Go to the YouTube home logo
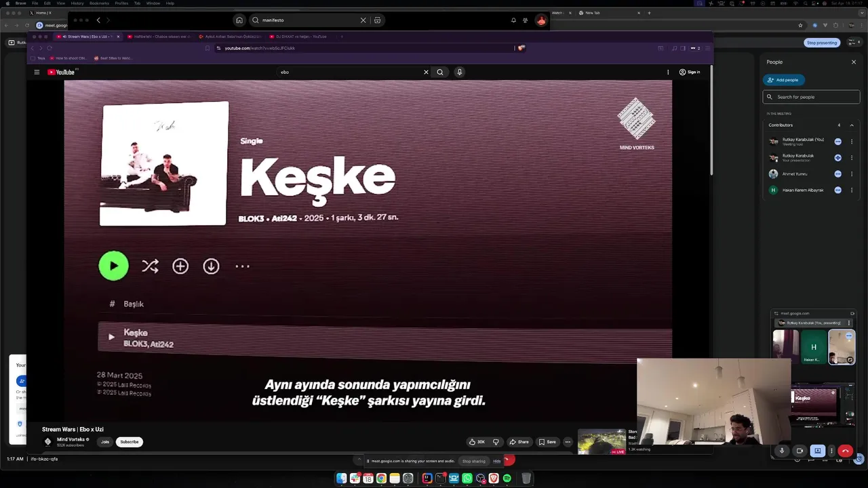The height and width of the screenshot is (488, 868). (x=61, y=72)
